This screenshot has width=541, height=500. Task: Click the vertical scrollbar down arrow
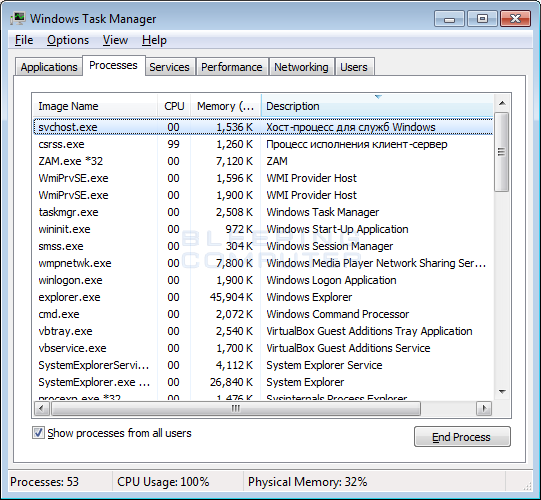[502, 392]
